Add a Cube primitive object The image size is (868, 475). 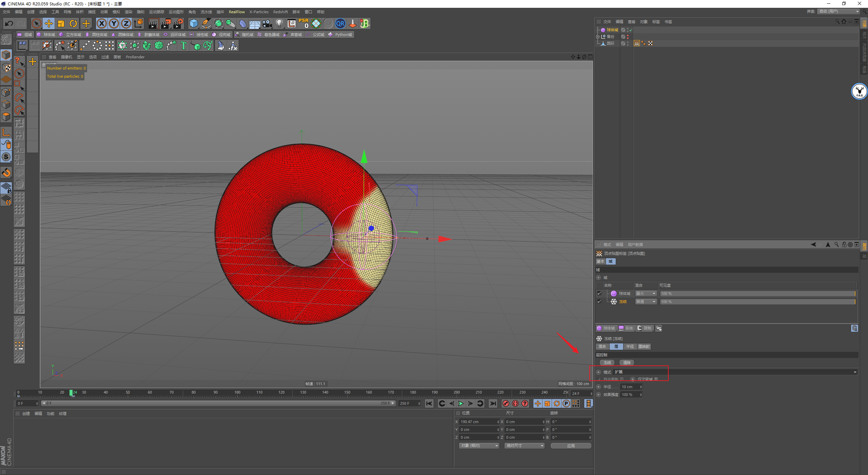(194, 23)
